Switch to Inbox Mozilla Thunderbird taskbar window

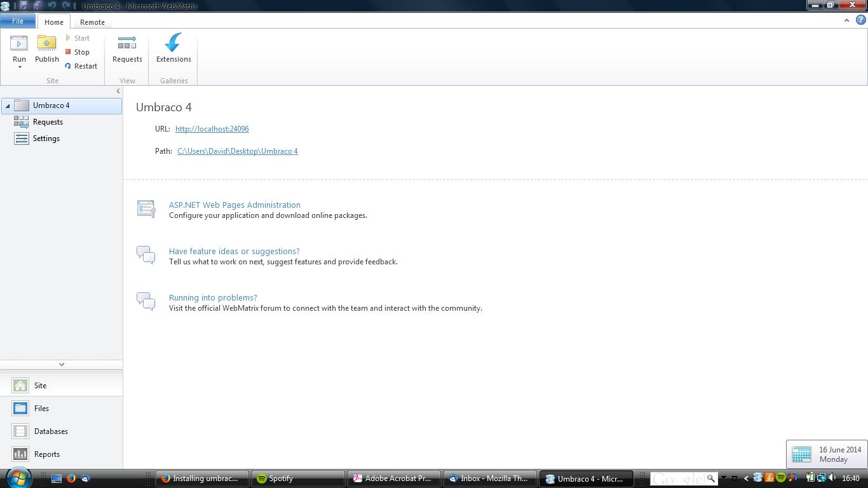pyautogui.click(x=491, y=478)
